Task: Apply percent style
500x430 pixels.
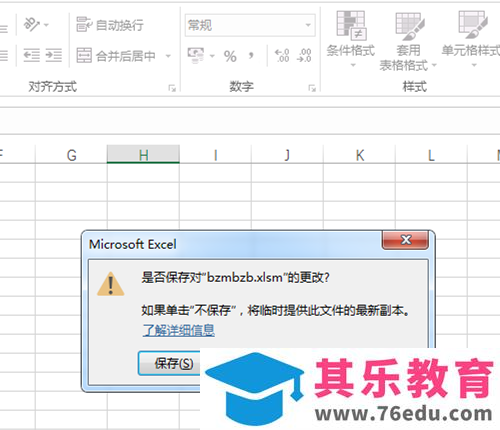Action: 230,56
